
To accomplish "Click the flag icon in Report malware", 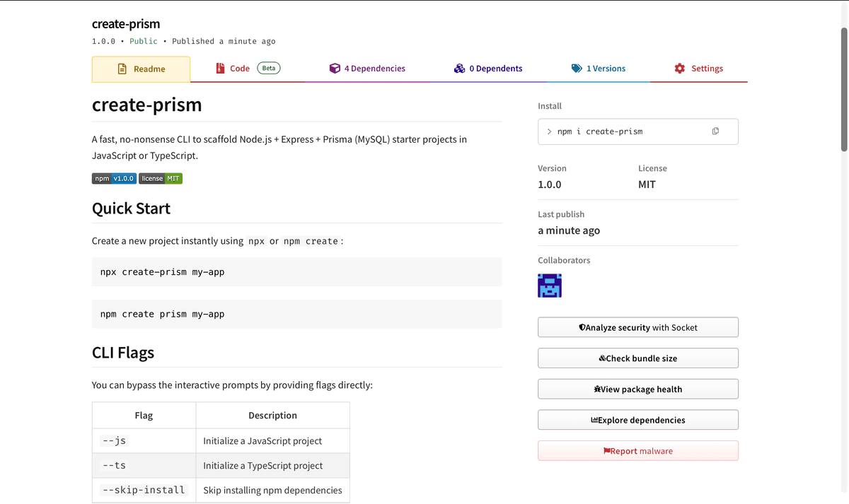I will [607, 451].
